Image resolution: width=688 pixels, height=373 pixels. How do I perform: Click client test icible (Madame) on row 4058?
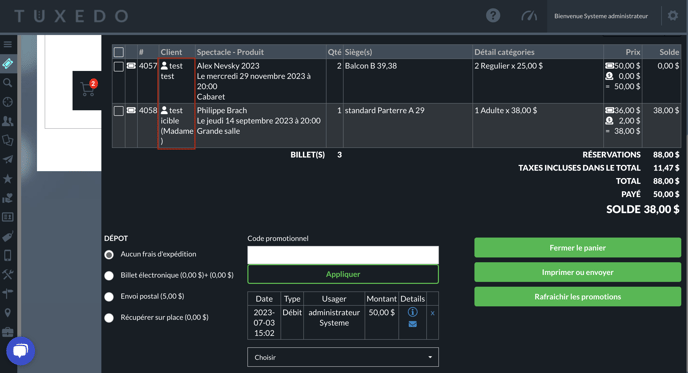(176, 126)
